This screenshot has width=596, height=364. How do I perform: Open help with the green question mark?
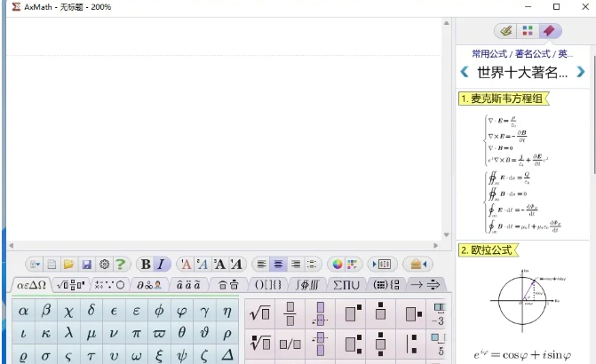tap(121, 264)
